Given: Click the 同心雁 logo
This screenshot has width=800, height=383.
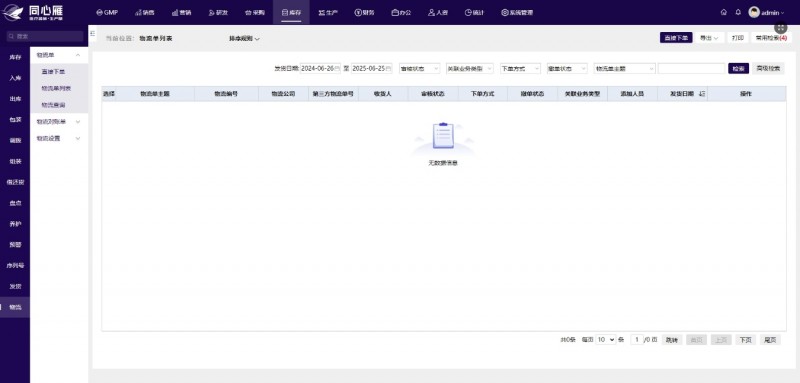Looking at the screenshot, I should click(33, 12).
